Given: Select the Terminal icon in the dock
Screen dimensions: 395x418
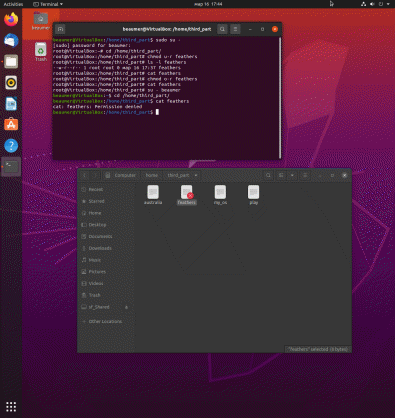Looking at the screenshot, I should pos(11,166).
